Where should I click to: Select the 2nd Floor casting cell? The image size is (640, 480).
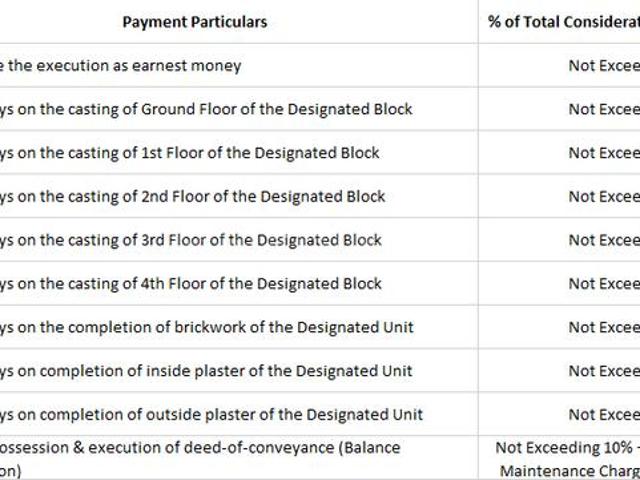pyautogui.click(x=193, y=197)
